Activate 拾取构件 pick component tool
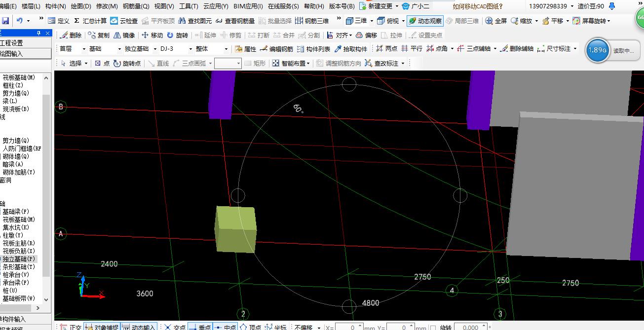The width and height of the screenshot is (644, 330). tap(351, 49)
